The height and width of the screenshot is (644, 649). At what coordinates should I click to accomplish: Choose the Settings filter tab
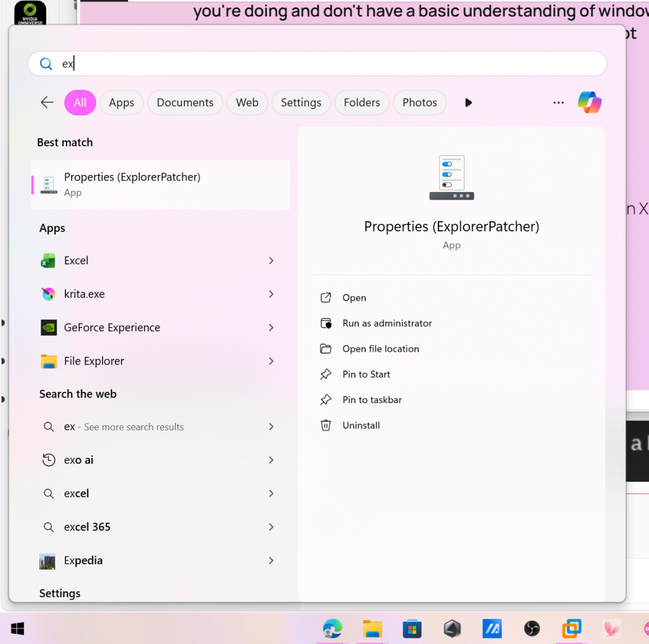[x=300, y=103]
